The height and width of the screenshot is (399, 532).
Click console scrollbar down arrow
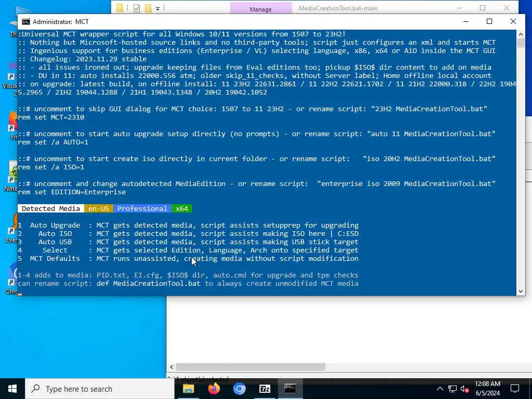pos(521,291)
